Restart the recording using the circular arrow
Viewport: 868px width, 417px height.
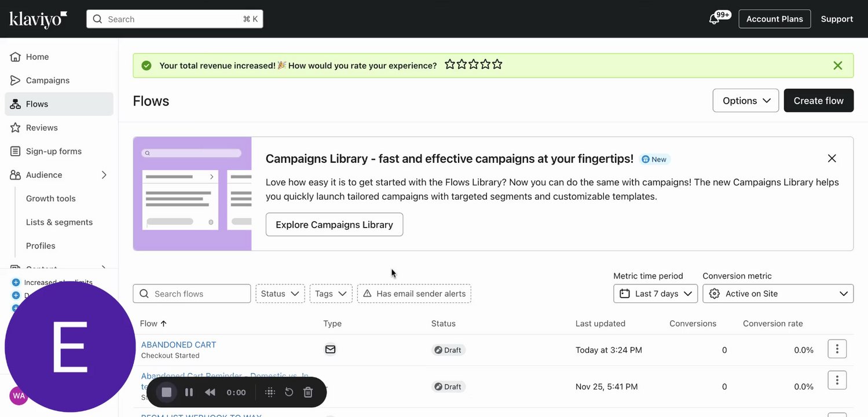pyautogui.click(x=289, y=393)
